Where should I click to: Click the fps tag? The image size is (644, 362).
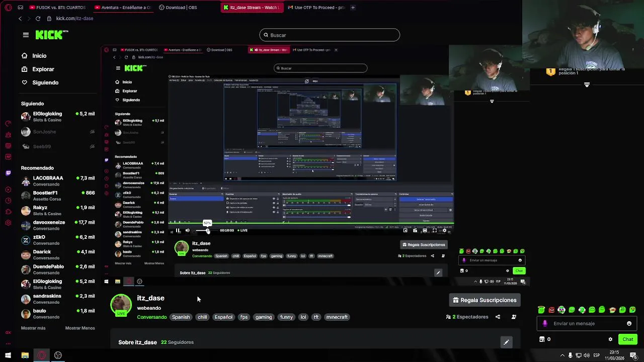pyautogui.click(x=244, y=317)
